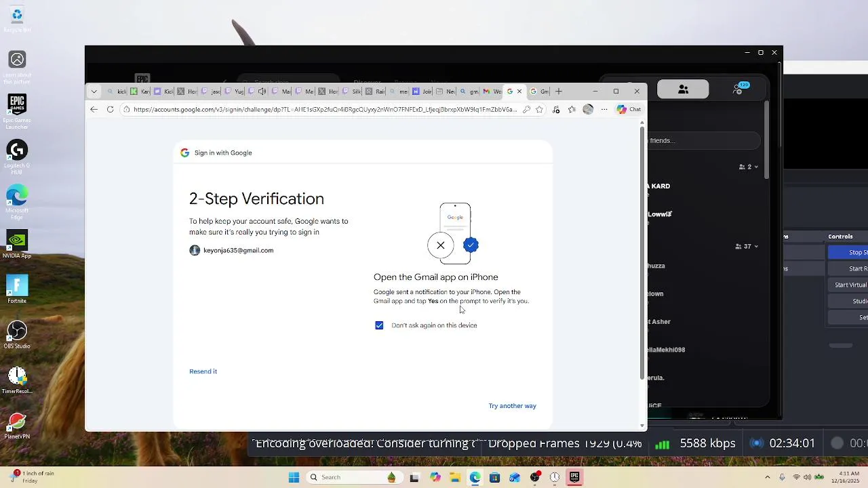Open Microsoft Store from taskbar
The height and width of the screenshot is (488, 868).
click(495, 477)
